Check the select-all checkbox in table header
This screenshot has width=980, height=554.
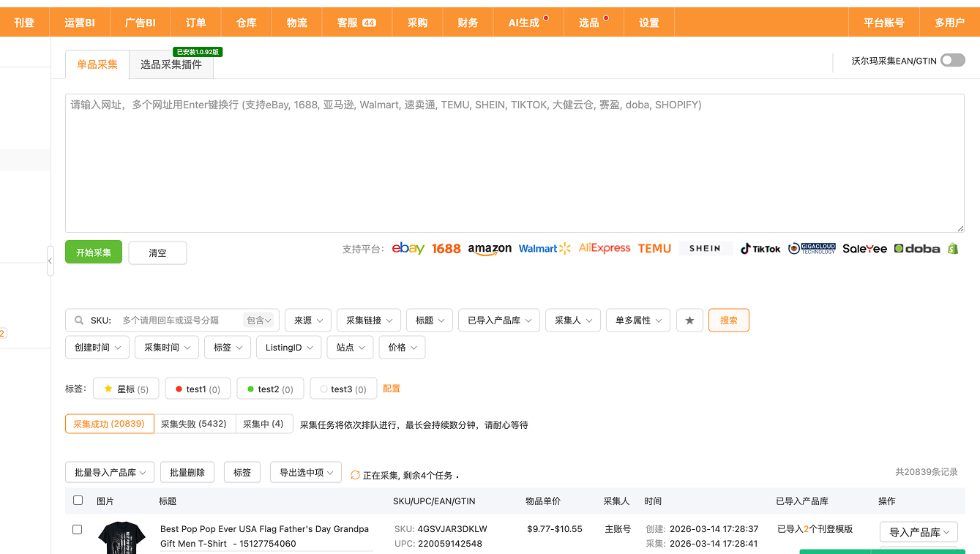(78, 501)
